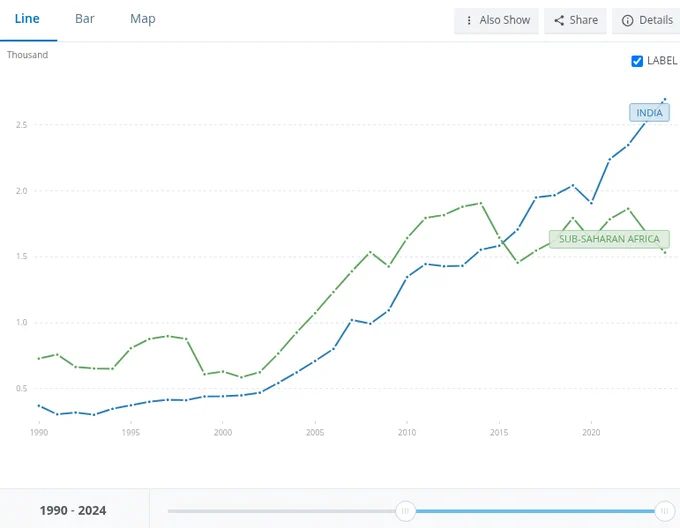The image size is (680, 528).
Task: Click the 2010 x-axis year label
Action: click(407, 432)
